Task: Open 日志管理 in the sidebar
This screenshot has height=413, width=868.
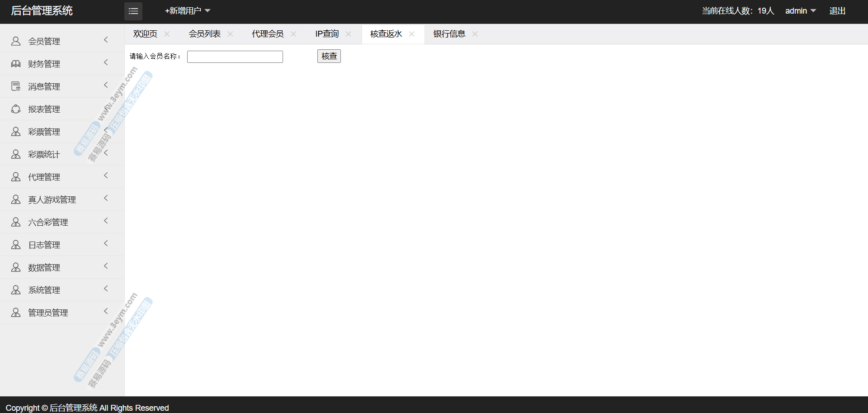Action: point(44,245)
